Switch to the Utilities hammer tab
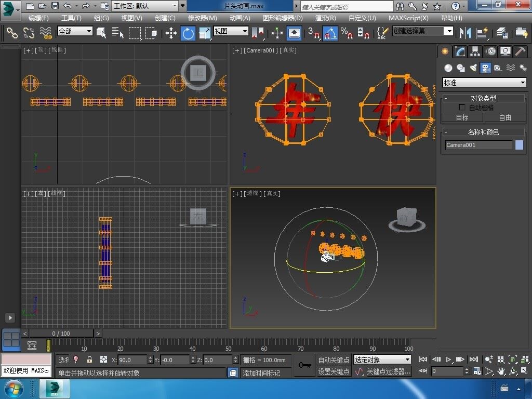The image size is (532, 399). pyautogui.click(x=520, y=51)
